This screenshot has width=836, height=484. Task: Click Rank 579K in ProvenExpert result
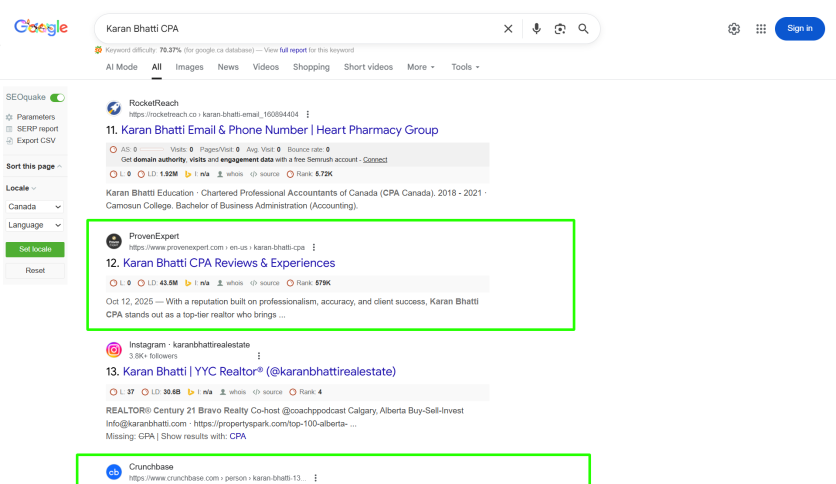point(309,283)
